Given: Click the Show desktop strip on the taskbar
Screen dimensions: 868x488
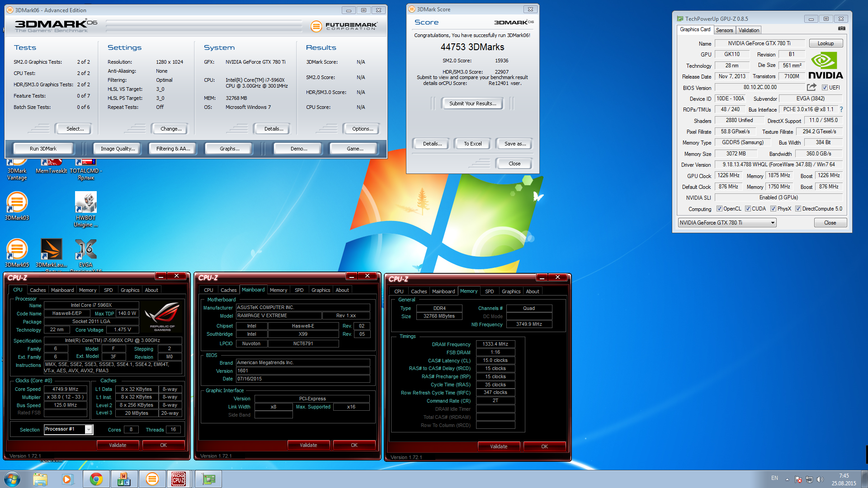Looking at the screenshot, I should click(x=865, y=479).
